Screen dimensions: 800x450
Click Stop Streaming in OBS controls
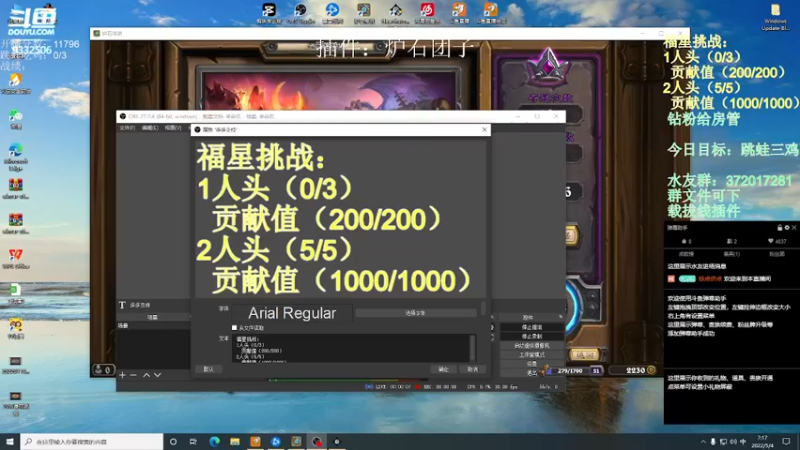click(532, 327)
